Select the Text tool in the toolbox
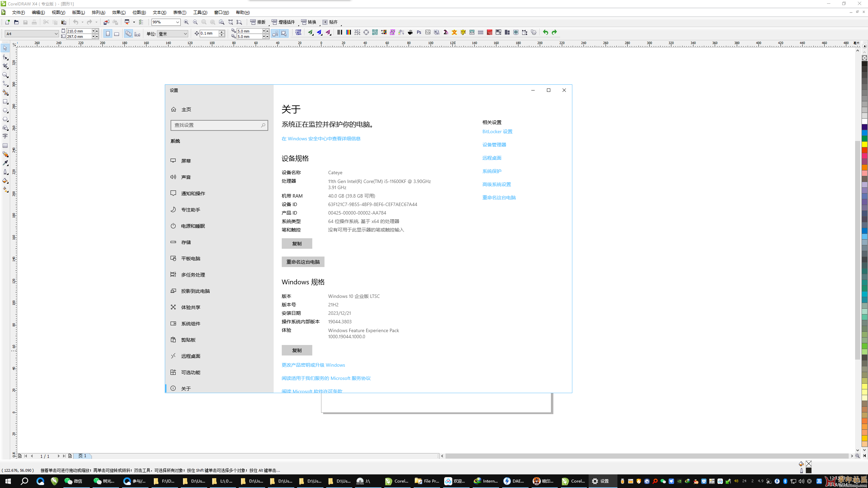This screenshot has height=488, width=868. [x=5, y=136]
